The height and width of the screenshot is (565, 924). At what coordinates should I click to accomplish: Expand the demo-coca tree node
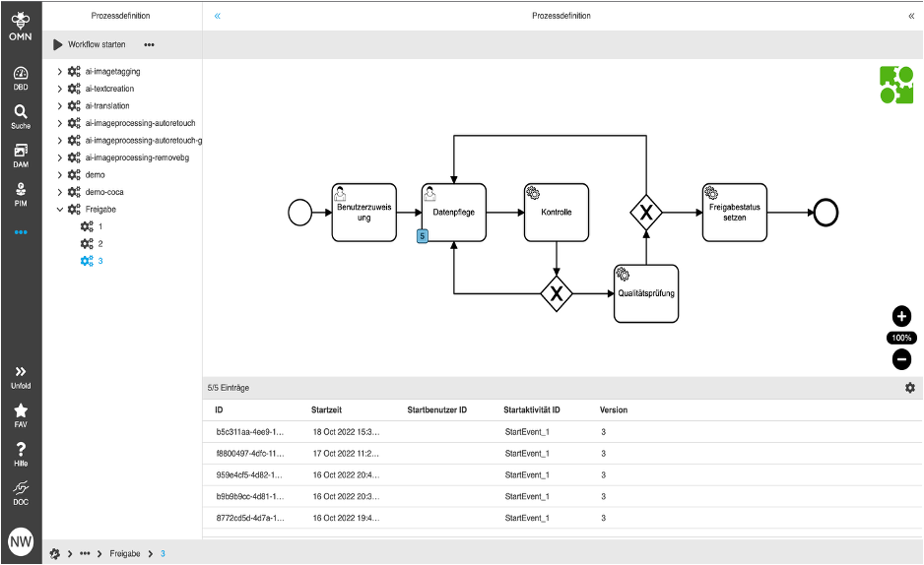(x=60, y=192)
